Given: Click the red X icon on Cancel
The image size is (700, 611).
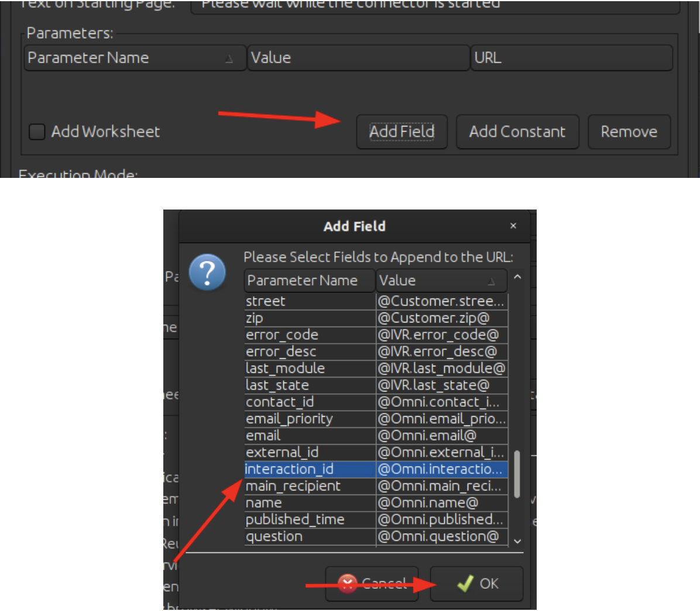Looking at the screenshot, I should [347, 583].
